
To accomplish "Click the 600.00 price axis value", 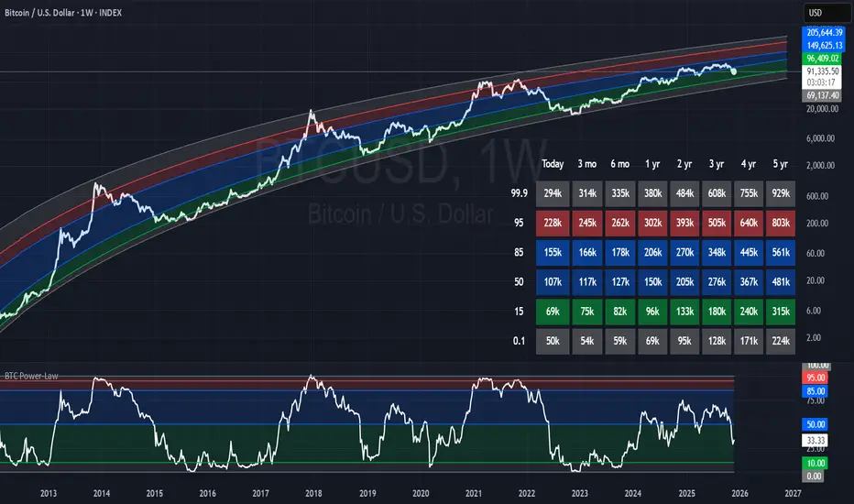I will coord(817,196).
